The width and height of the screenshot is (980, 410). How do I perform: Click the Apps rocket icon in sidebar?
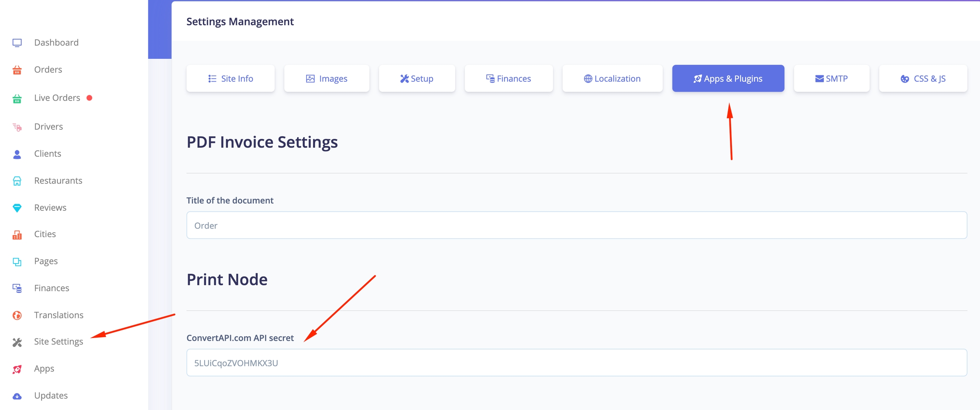click(17, 369)
